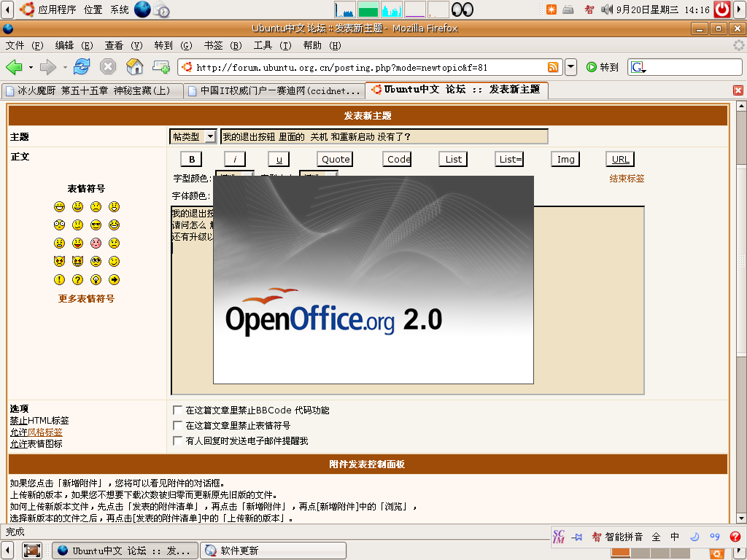Launch the web browser globe in top panel

142,9
